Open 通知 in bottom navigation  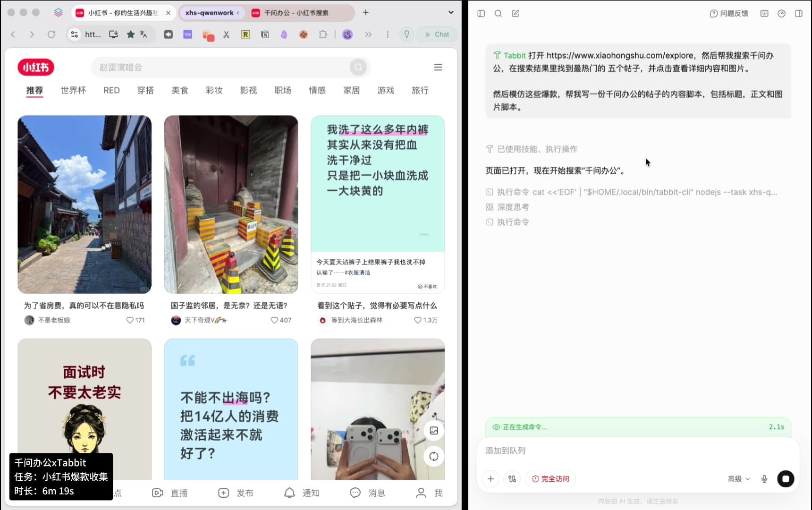click(302, 493)
